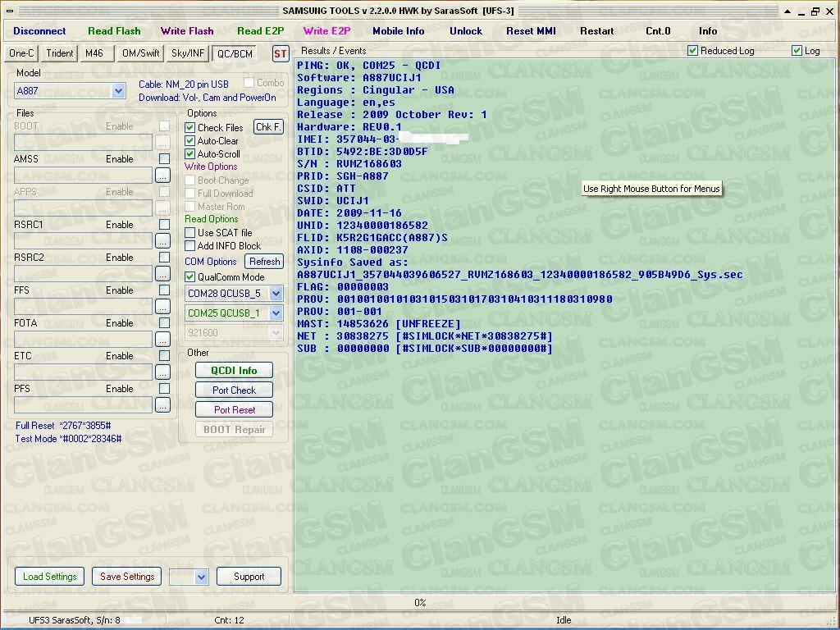Click the Port Reset button
Screen dimensions: 840x630
pos(234,410)
